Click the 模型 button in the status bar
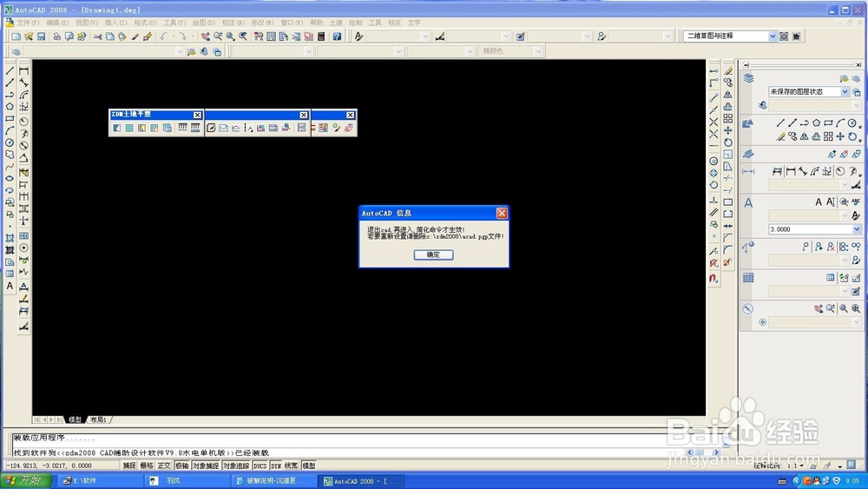Viewport: 868px width, 489px height. pos(309,466)
